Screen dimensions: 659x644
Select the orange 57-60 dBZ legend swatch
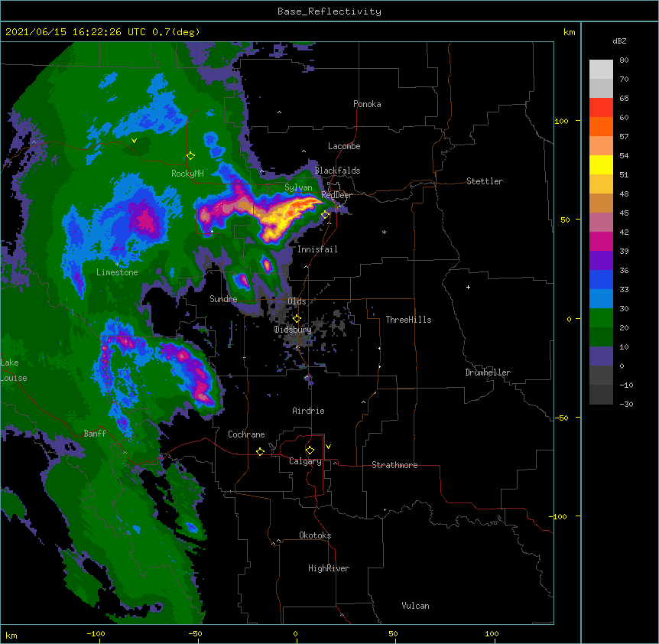point(601,126)
